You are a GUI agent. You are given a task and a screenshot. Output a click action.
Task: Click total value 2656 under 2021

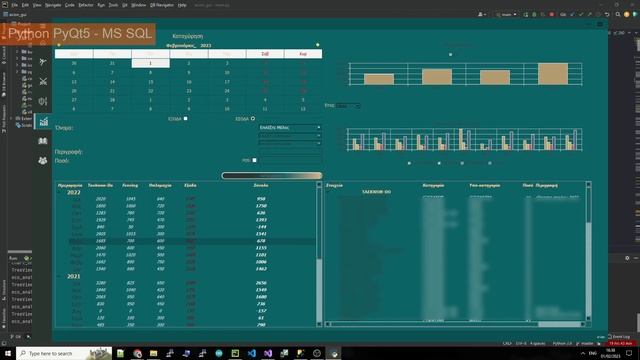pos(261,283)
